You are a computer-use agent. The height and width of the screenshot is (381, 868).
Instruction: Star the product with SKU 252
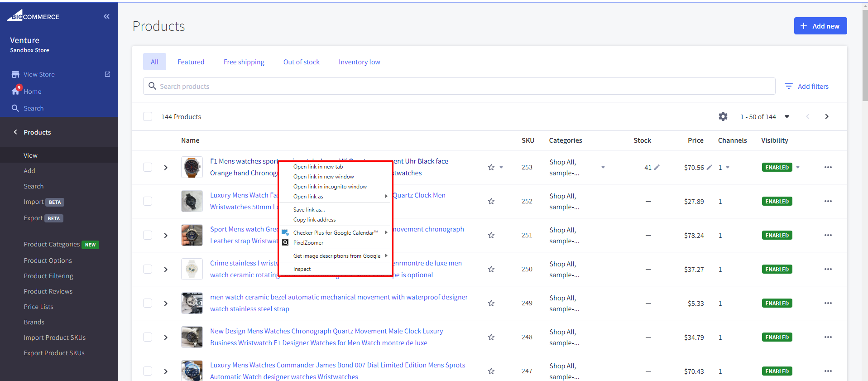(x=491, y=201)
